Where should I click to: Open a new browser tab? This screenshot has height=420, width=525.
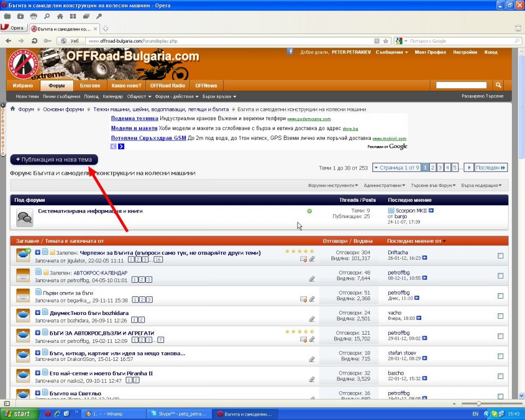click(x=106, y=28)
